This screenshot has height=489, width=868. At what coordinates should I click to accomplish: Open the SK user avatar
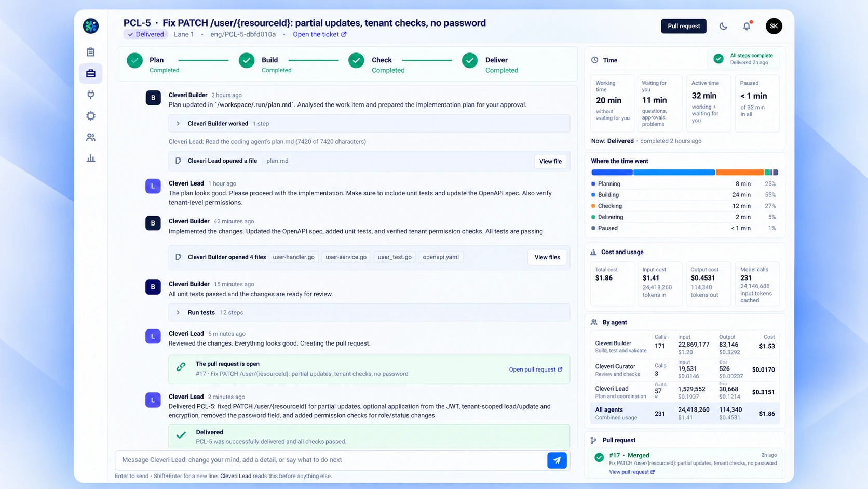[774, 26]
